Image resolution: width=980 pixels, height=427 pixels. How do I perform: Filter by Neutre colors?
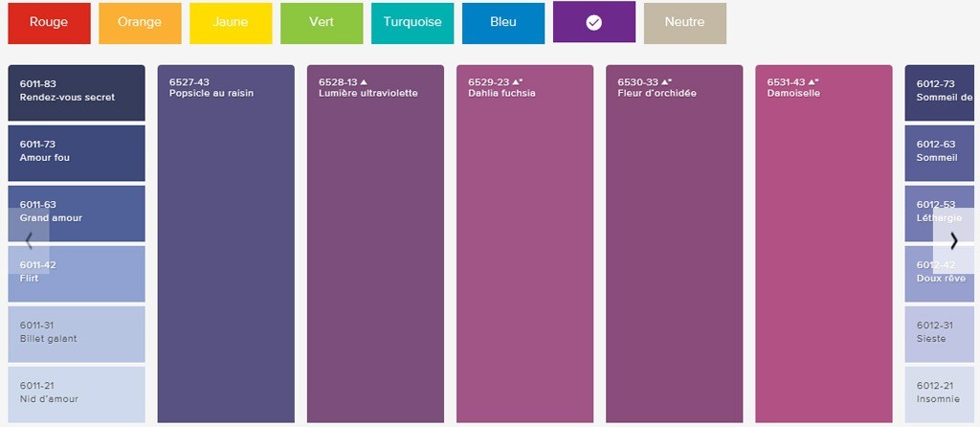pyautogui.click(x=685, y=23)
